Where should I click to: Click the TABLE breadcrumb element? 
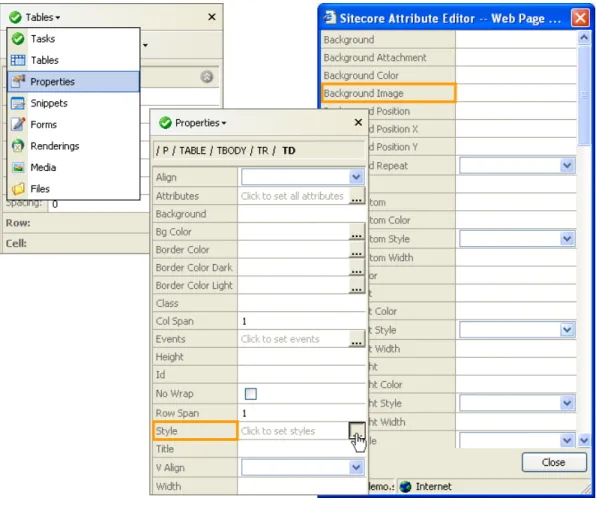pos(192,151)
